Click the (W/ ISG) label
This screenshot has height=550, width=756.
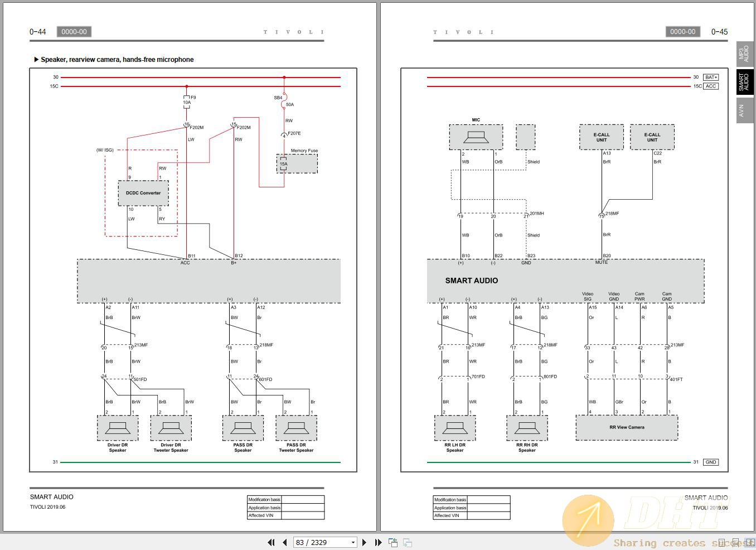click(x=105, y=150)
